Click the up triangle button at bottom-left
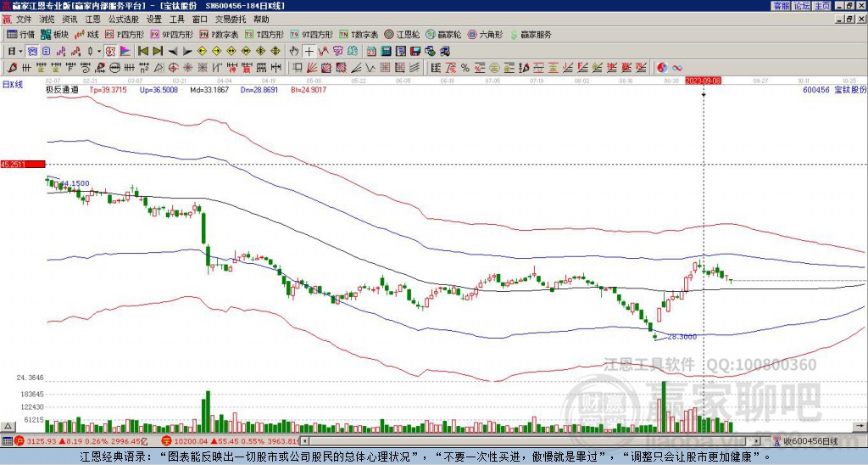Image resolution: width=868 pixels, height=465 pixels. pos(8,426)
